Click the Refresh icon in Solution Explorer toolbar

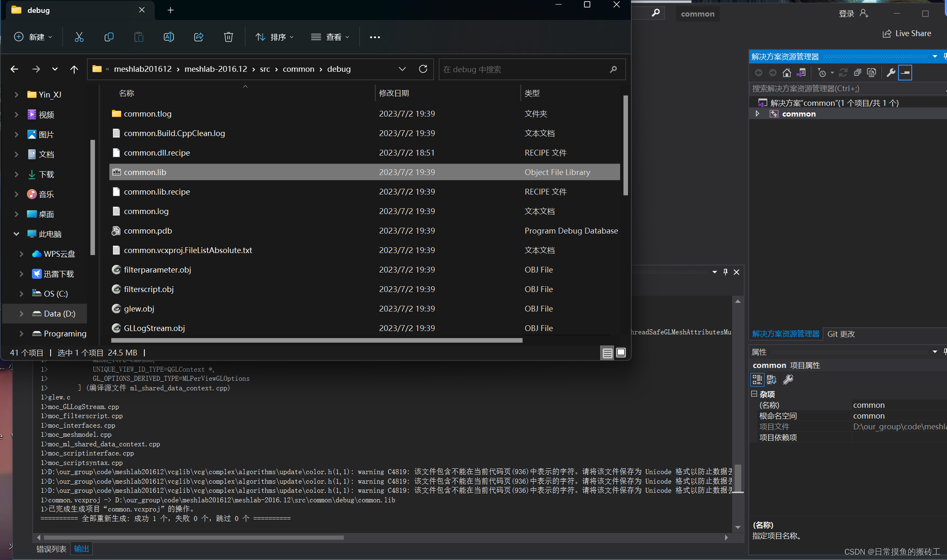pyautogui.click(x=843, y=72)
